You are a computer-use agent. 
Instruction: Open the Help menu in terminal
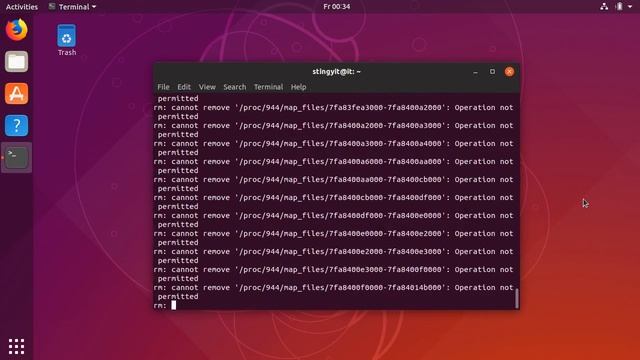pyautogui.click(x=298, y=87)
